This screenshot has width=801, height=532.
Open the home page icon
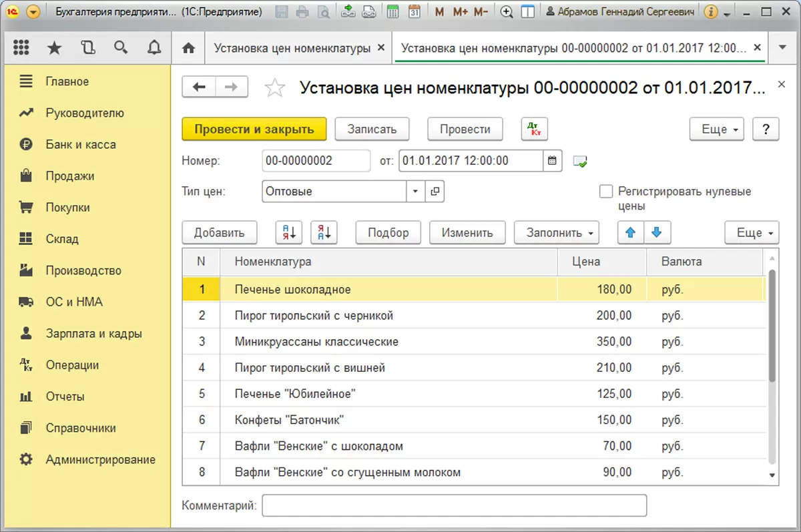point(189,48)
